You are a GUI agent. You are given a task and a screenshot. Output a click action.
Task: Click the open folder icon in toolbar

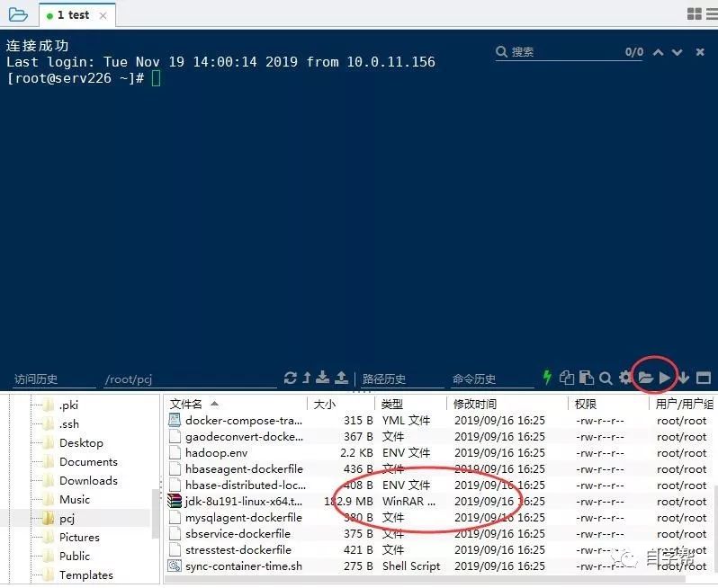point(645,378)
